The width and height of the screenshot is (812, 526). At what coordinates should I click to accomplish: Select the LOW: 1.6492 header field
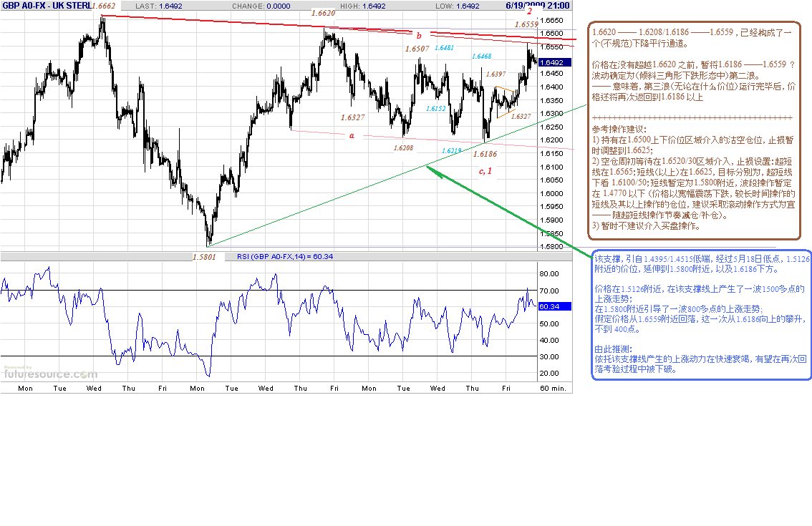tap(458, 6)
